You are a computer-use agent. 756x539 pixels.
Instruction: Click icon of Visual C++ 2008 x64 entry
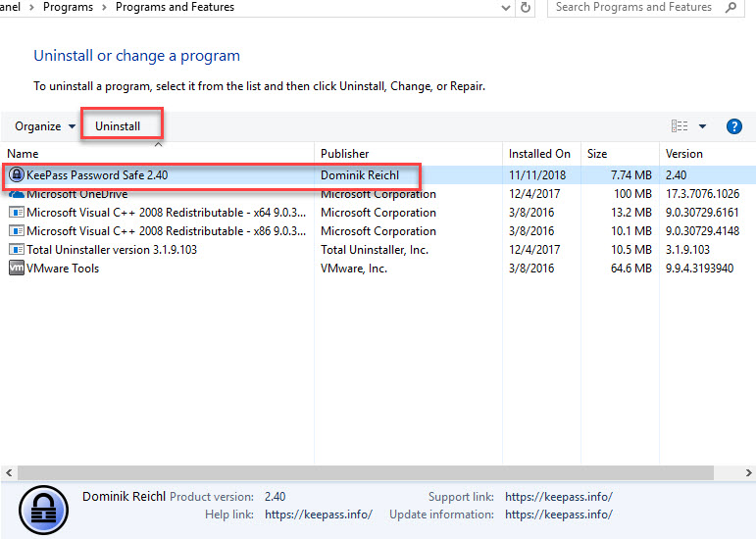point(17,213)
